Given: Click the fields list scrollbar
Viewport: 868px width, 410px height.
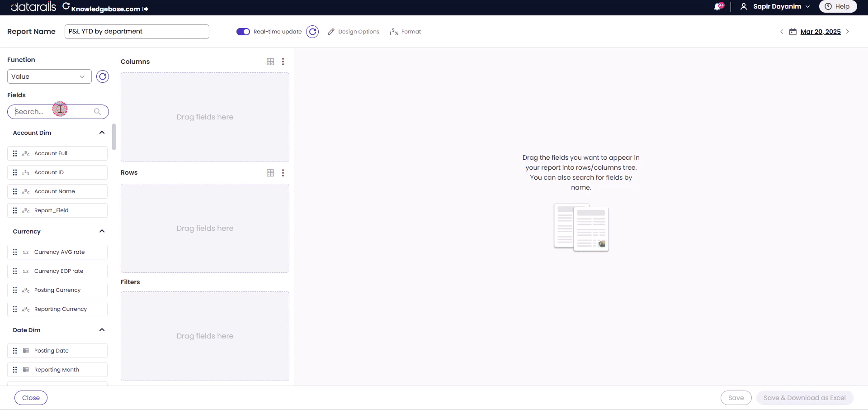Looking at the screenshot, I should click(x=114, y=137).
